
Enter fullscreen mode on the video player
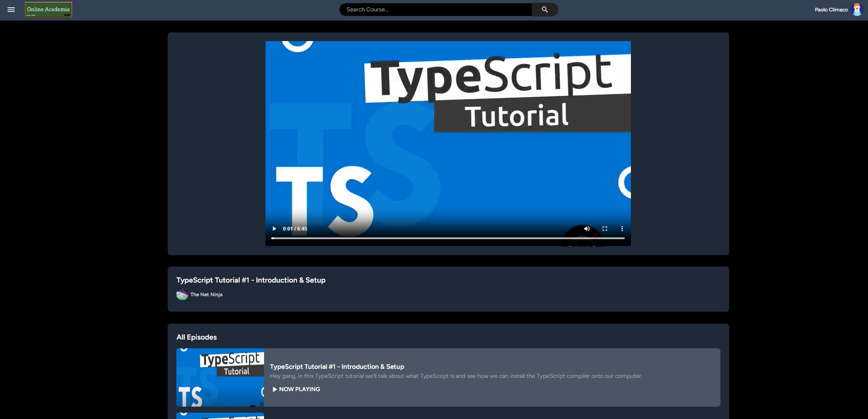pyautogui.click(x=604, y=229)
